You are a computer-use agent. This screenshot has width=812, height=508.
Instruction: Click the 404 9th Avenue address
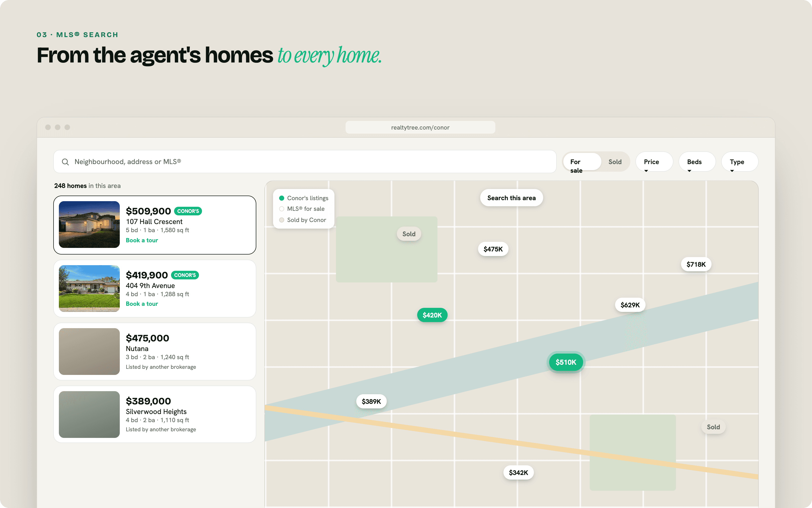click(x=150, y=285)
